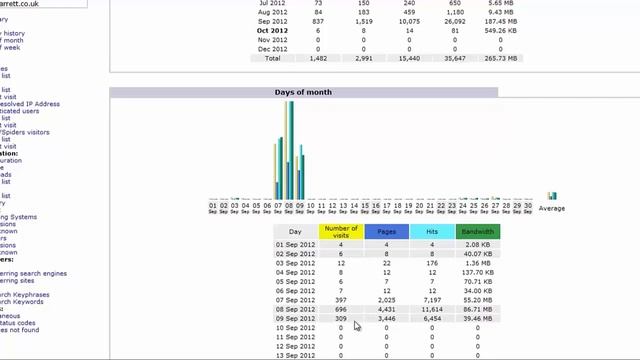Open the 'atus codes' sidebar link
Viewport: 640px width, 360px height.
click(x=18, y=323)
